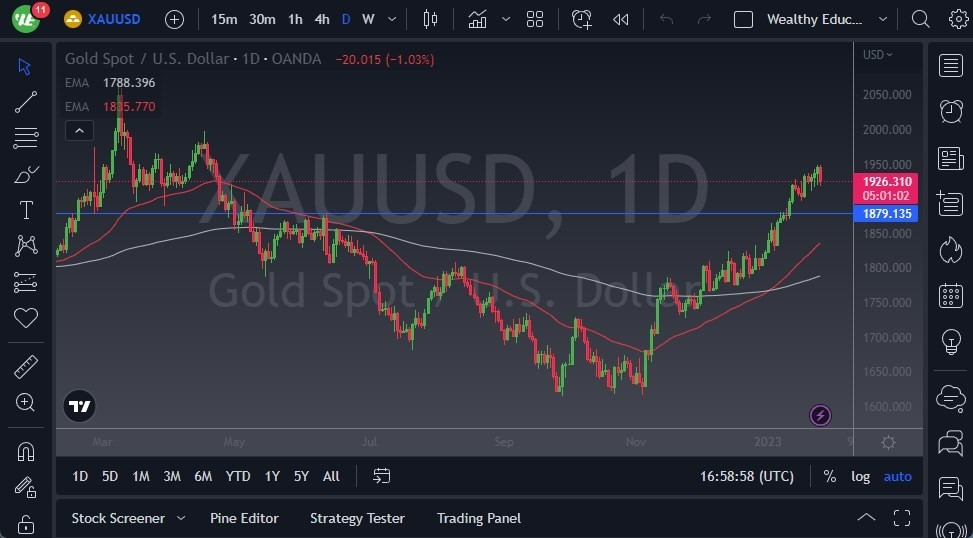Toggle stay in drawing mode pencil-lock
The width and height of the screenshot is (973, 538).
25,487
